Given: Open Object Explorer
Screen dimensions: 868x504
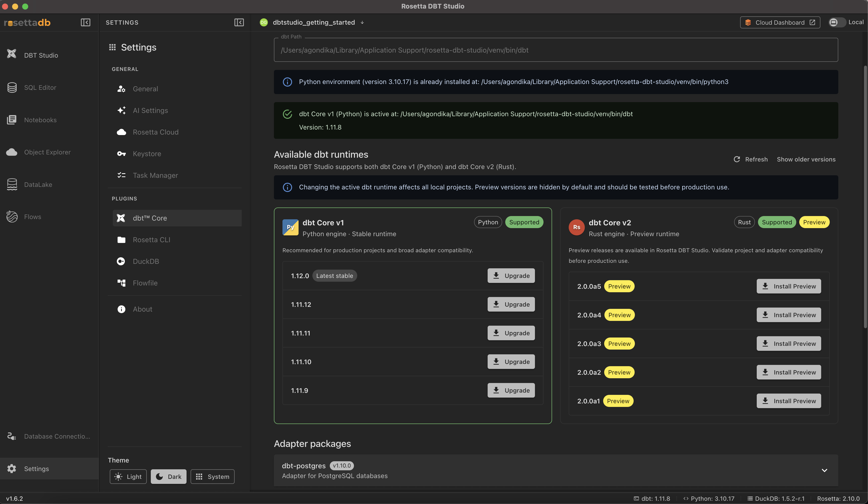Looking at the screenshot, I should tap(49, 152).
